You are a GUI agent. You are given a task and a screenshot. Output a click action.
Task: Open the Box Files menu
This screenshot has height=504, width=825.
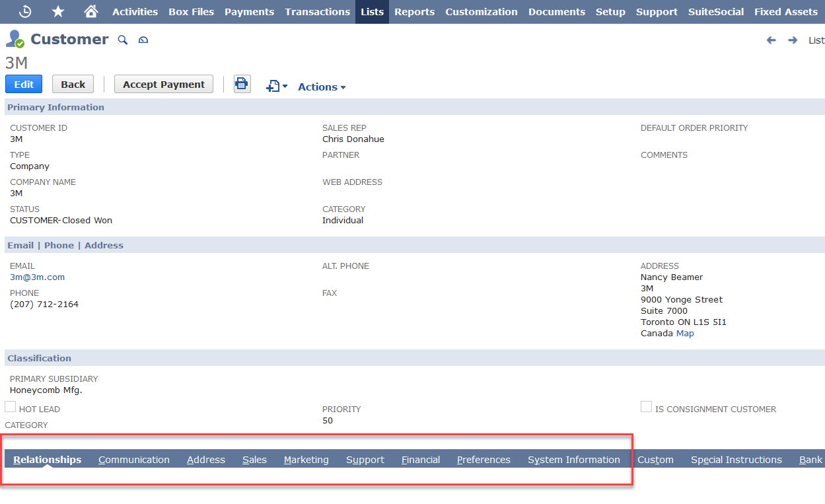191,12
